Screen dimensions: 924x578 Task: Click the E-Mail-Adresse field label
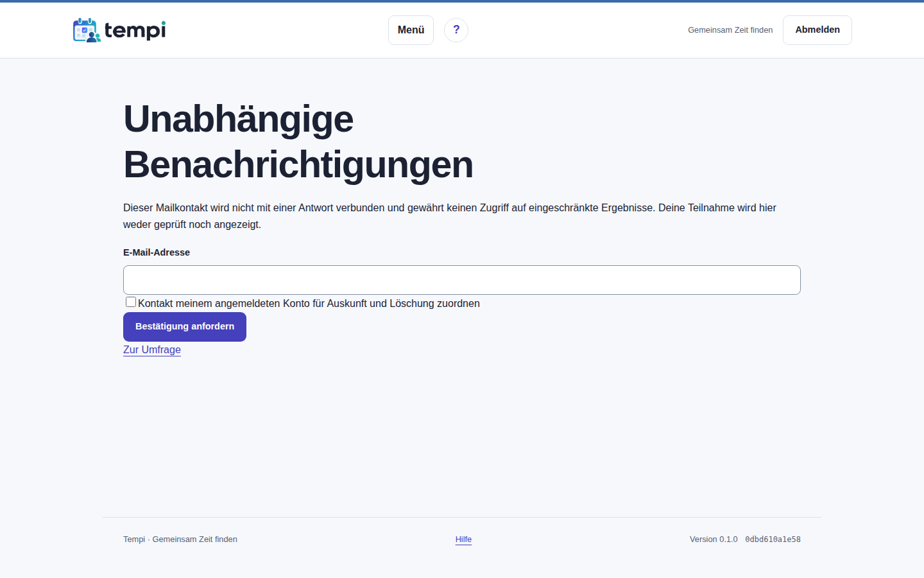(x=157, y=252)
